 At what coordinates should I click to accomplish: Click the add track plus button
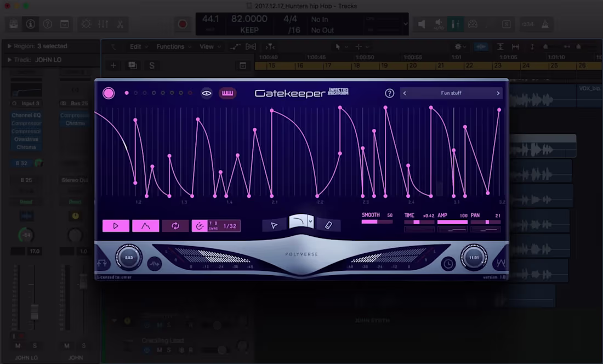pos(113,65)
